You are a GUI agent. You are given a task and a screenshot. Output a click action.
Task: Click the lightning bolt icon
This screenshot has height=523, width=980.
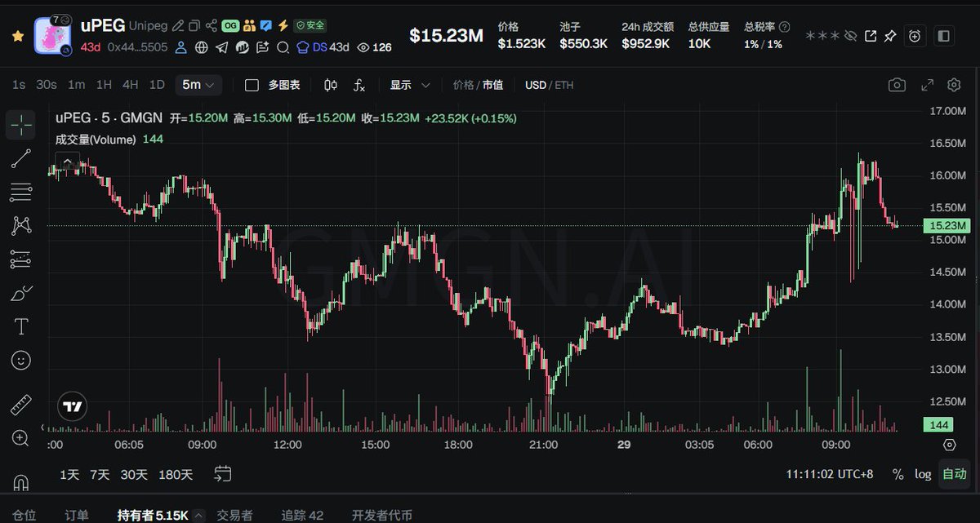283,26
